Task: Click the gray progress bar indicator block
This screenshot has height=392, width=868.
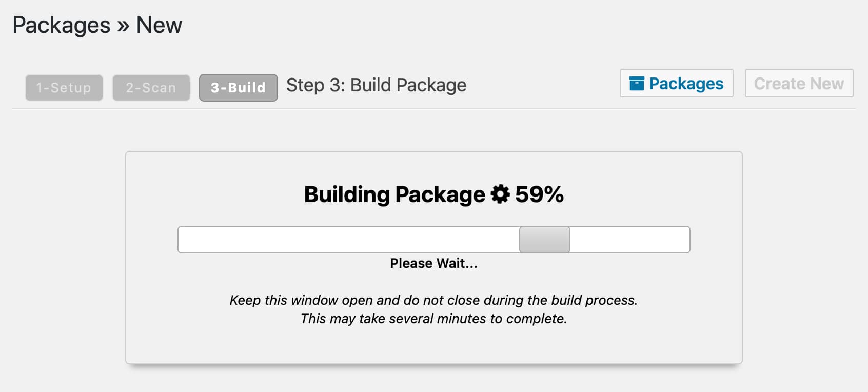Action: click(x=544, y=240)
